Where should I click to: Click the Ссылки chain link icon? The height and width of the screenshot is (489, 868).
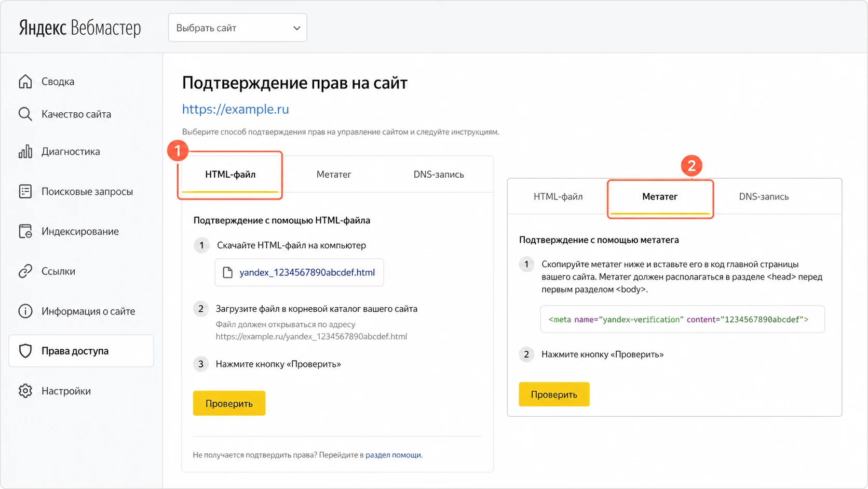point(25,271)
